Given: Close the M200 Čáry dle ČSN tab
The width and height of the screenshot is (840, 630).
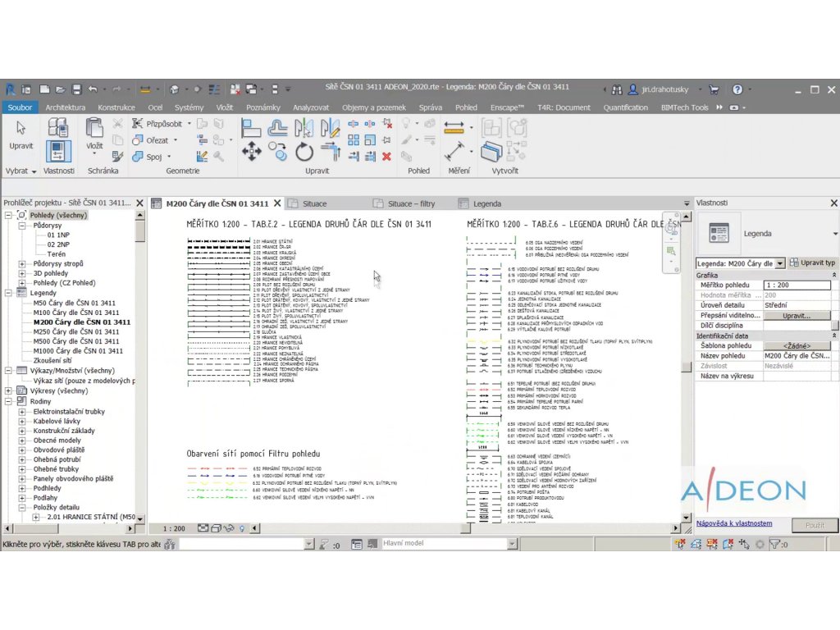Looking at the screenshot, I should [277, 203].
